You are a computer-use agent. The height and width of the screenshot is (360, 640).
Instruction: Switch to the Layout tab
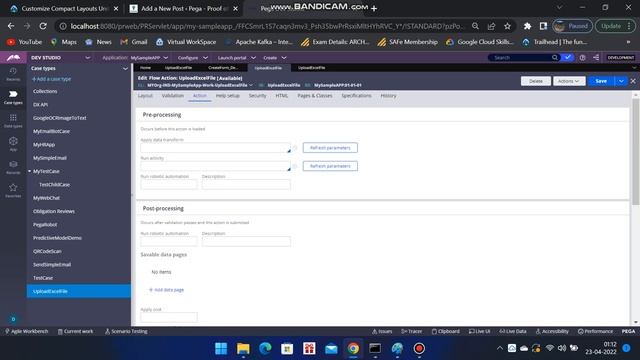pos(145,96)
